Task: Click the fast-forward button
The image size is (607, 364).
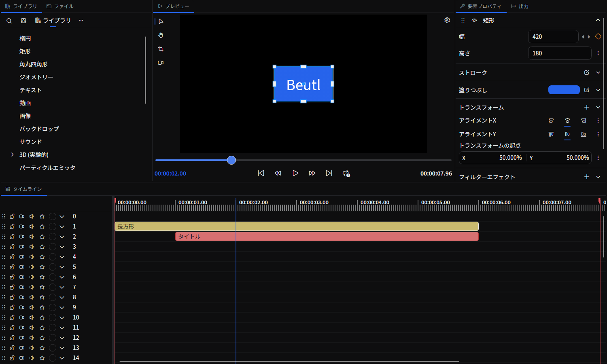Action: [x=312, y=173]
